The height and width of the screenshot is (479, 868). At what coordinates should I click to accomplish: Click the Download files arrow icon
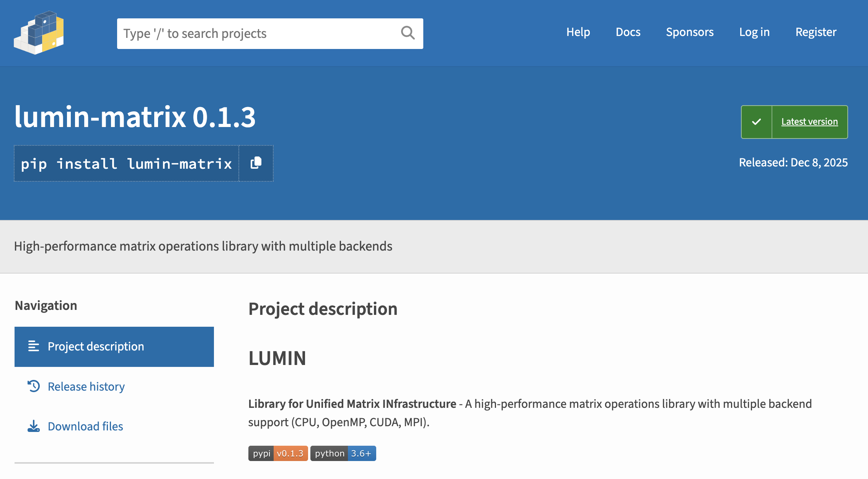click(x=34, y=426)
